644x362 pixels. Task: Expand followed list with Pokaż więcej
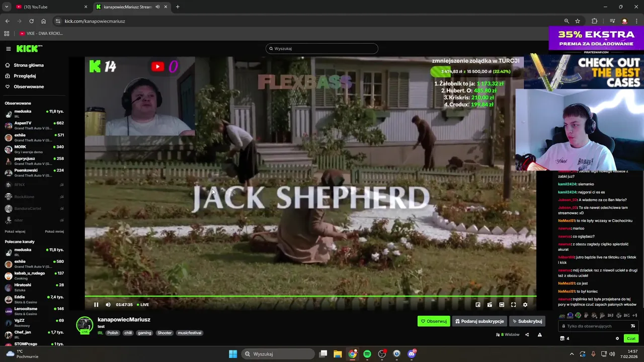[15, 232]
